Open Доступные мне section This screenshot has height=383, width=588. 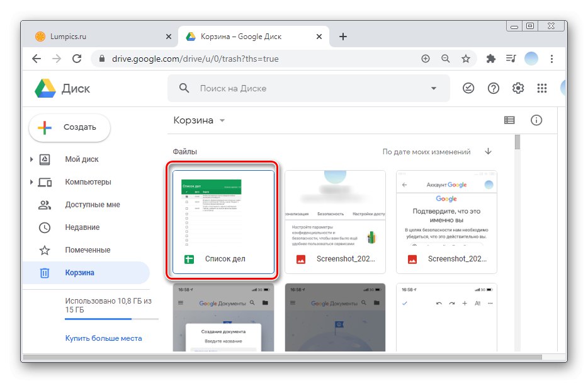[93, 205]
